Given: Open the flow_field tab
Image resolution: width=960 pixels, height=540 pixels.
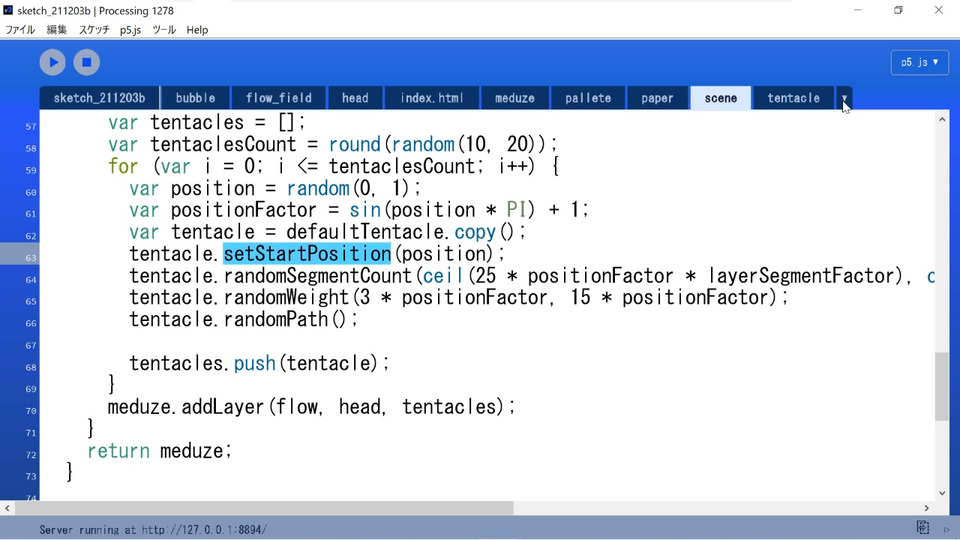Looking at the screenshot, I should point(279,98).
